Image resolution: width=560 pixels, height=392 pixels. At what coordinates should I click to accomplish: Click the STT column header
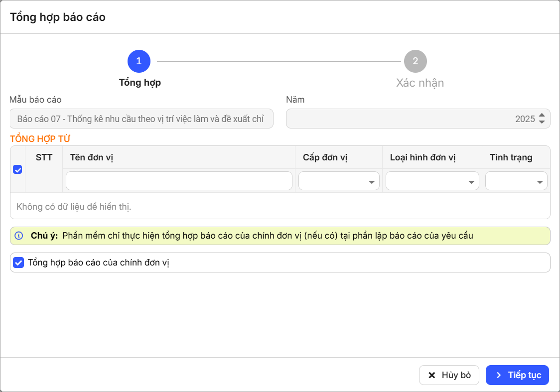(x=44, y=157)
